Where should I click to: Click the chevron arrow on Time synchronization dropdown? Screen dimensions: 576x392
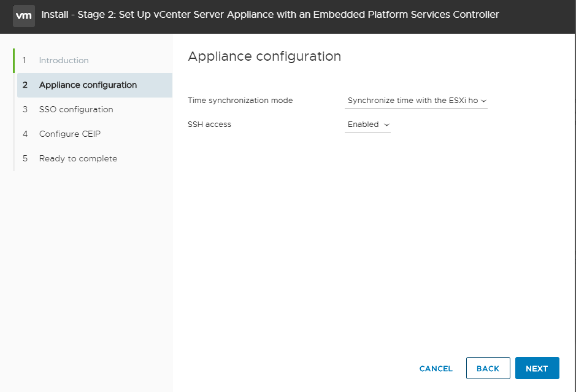pyautogui.click(x=483, y=101)
